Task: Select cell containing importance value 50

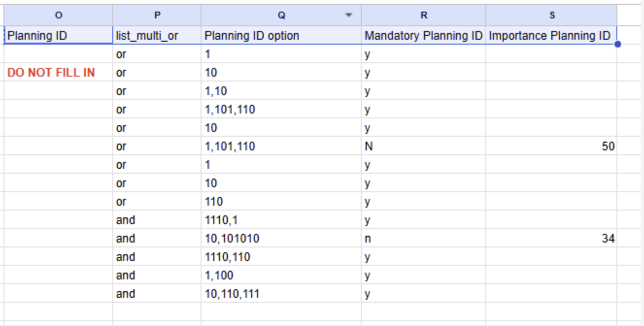Action: 552,147
